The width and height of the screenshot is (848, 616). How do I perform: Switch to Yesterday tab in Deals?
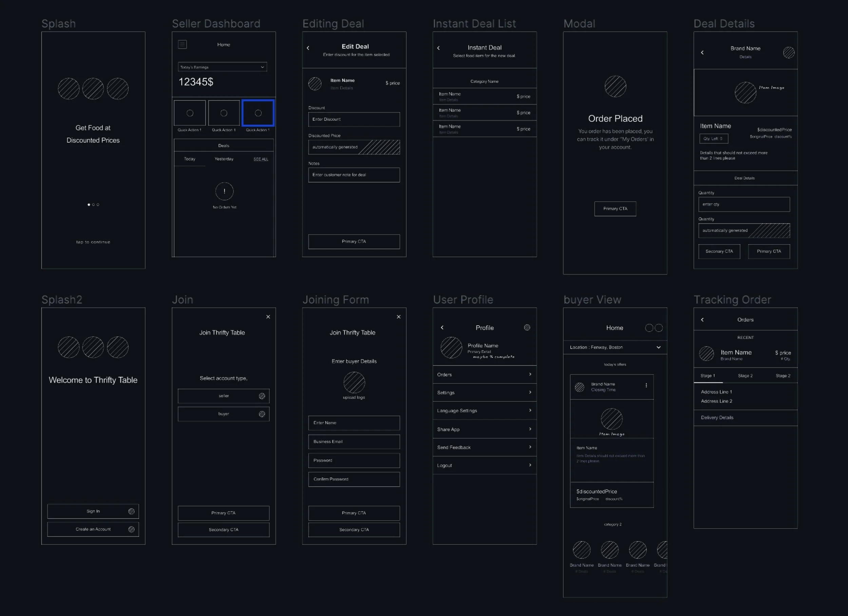click(x=224, y=159)
